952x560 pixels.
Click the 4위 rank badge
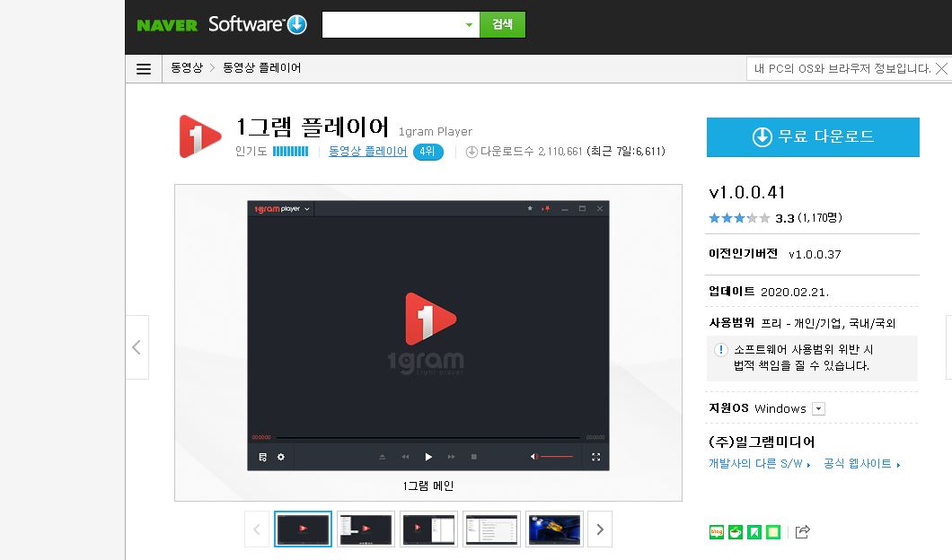point(428,152)
